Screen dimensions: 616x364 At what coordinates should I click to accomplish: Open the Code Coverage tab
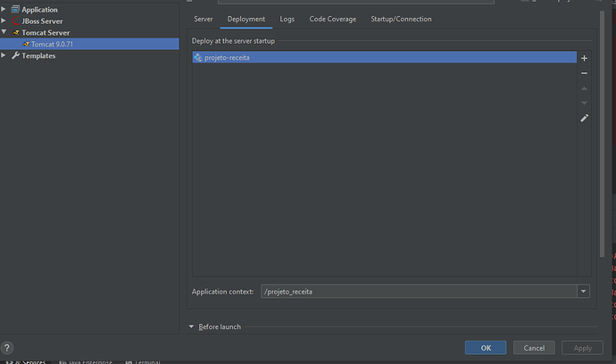333,19
